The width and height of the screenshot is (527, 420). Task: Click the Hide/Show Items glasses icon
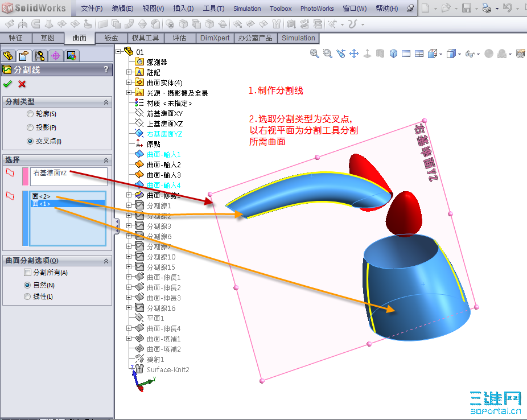(470, 53)
